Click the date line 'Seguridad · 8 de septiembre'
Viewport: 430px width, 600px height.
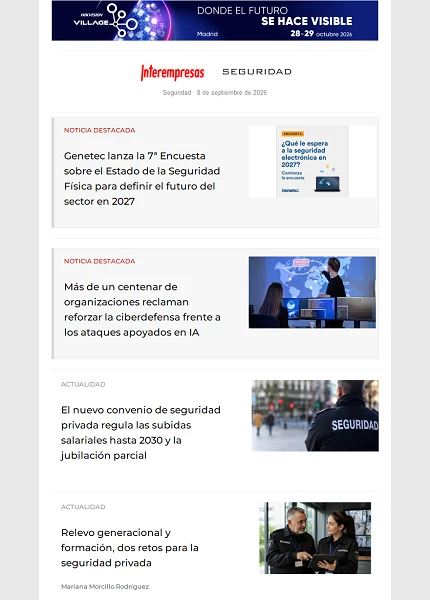pyautogui.click(x=215, y=93)
